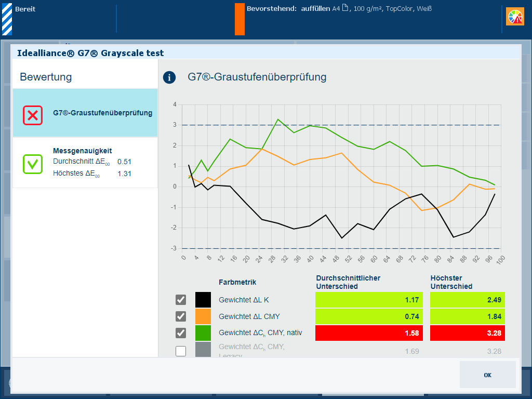This screenshot has width=532, height=399.
Task: Click the orange ΔL CMY color swatch
Action: 203,316
